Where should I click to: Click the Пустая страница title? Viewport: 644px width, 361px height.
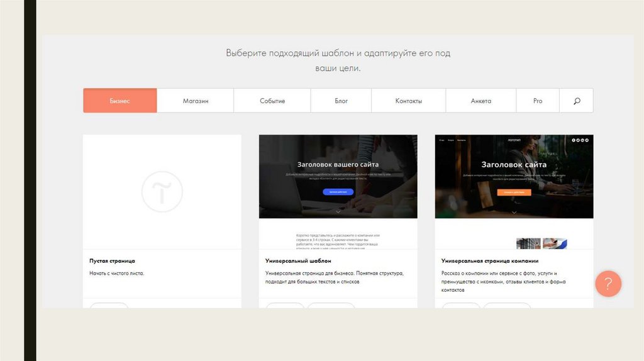coord(112,260)
